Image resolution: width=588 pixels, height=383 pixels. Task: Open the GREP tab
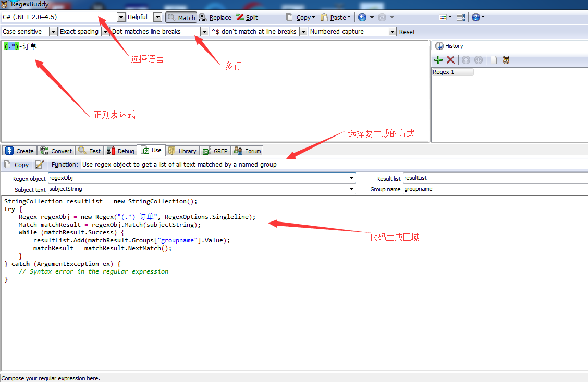click(215, 151)
